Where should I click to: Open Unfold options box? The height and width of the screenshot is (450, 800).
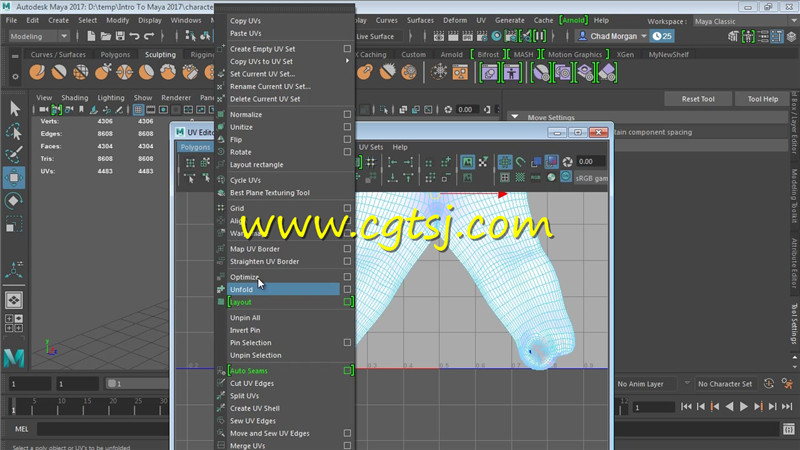pos(347,289)
